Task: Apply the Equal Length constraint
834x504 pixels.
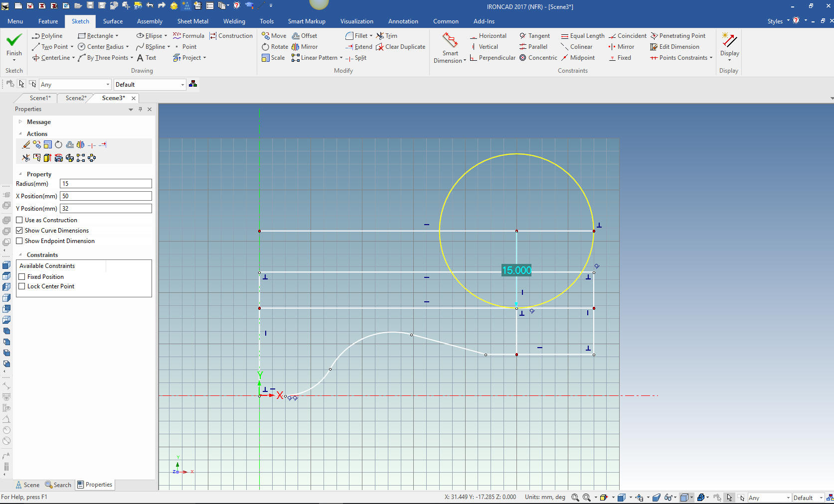Action: pyautogui.click(x=583, y=36)
